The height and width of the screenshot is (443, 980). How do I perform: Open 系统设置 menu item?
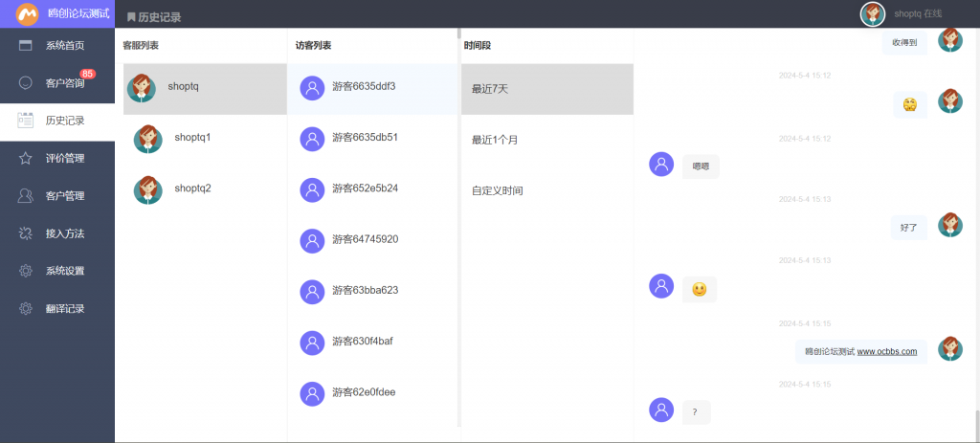(57, 271)
